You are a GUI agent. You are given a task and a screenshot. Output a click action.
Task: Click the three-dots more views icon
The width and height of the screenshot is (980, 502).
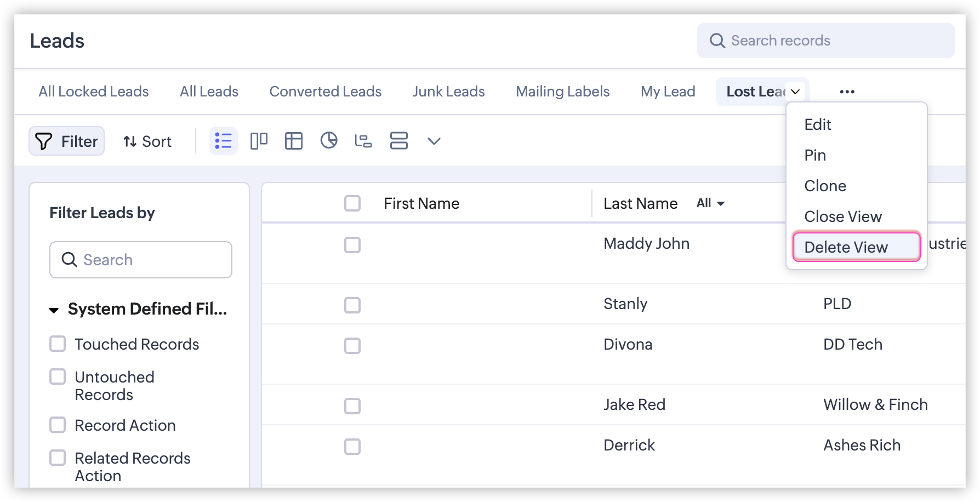point(847,92)
